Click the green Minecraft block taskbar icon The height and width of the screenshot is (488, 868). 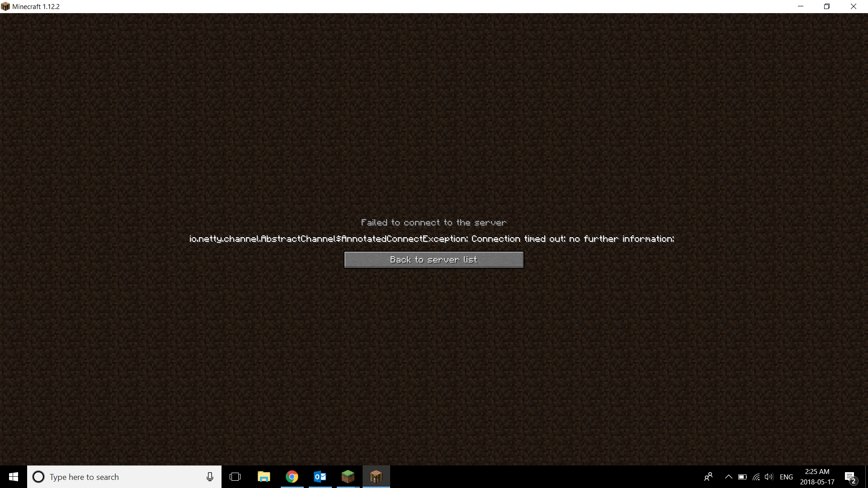[x=348, y=477]
